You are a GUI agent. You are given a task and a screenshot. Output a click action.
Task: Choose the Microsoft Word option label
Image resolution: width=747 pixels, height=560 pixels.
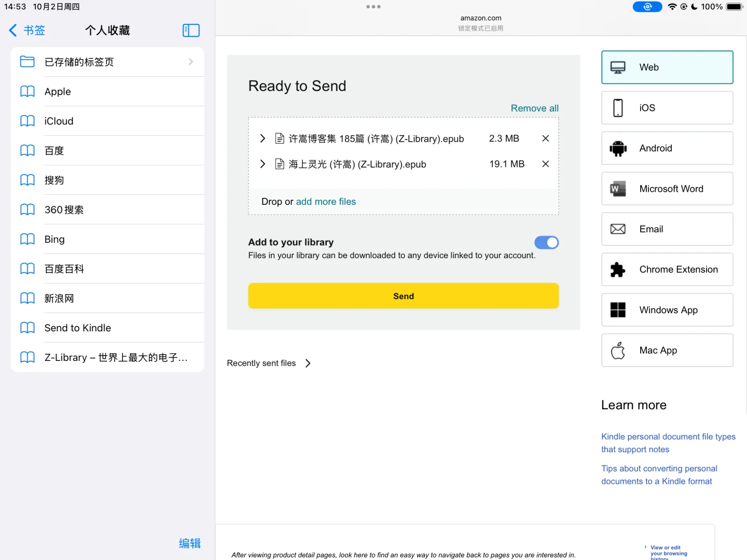pyautogui.click(x=671, y=189)
